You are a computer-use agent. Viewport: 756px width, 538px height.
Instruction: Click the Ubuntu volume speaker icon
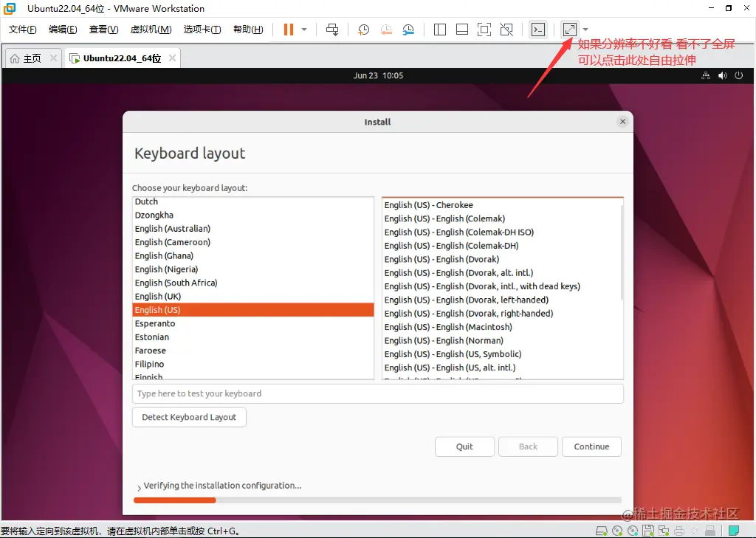point(722,76)
